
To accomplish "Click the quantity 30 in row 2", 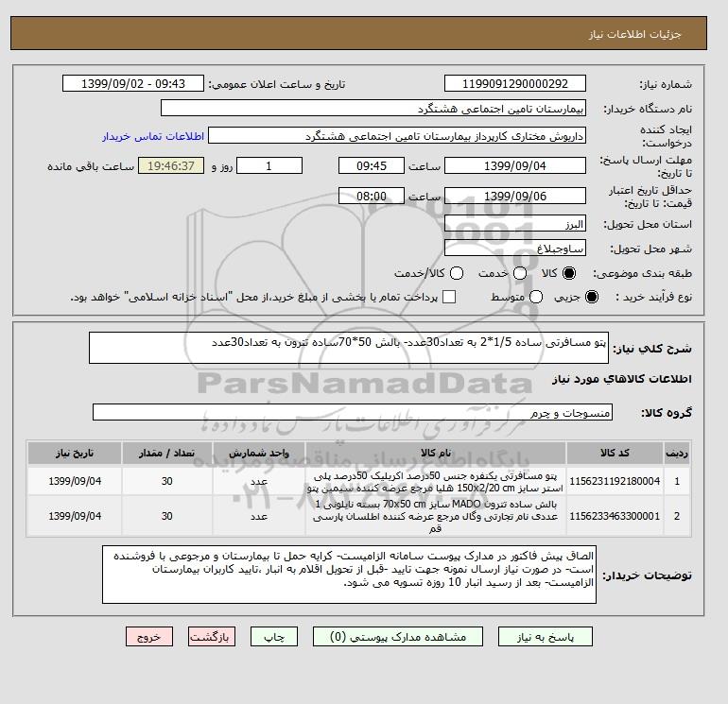I will (167, 516).
